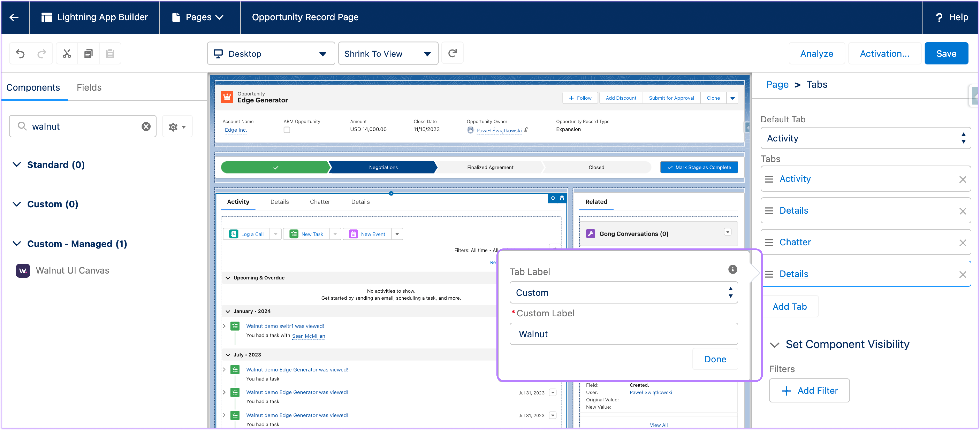Switch to the Fields tab

(x=89, y=87)
